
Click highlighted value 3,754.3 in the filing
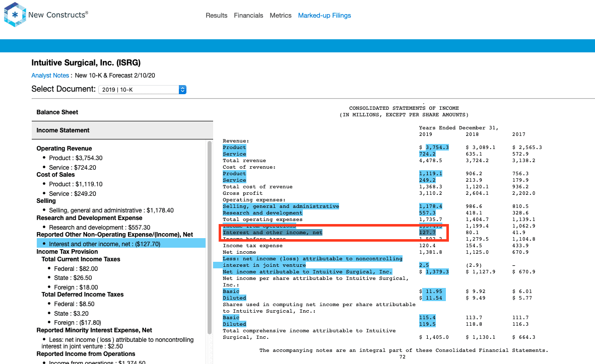437,148
